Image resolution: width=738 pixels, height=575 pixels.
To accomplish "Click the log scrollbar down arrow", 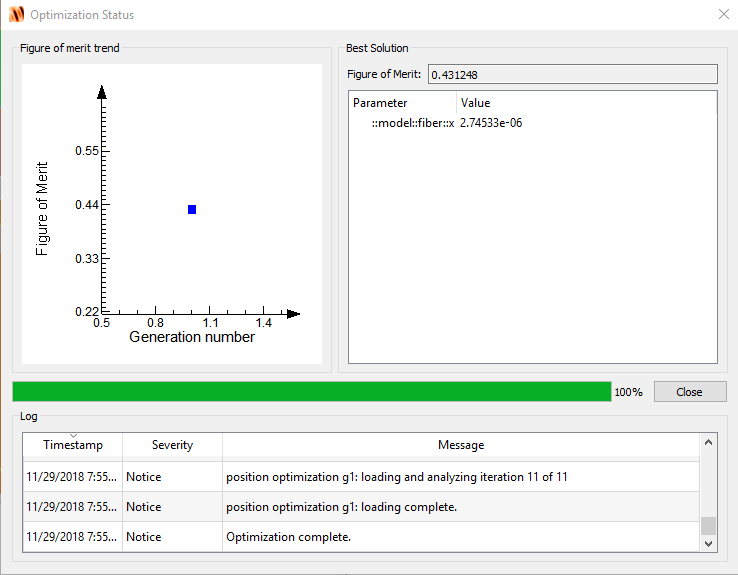I will coord(708,543).
